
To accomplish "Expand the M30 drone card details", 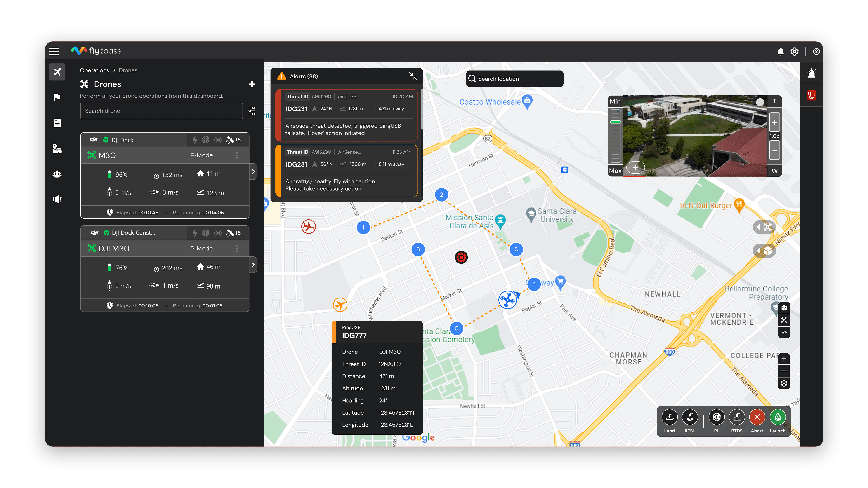I will pos(253,172).
